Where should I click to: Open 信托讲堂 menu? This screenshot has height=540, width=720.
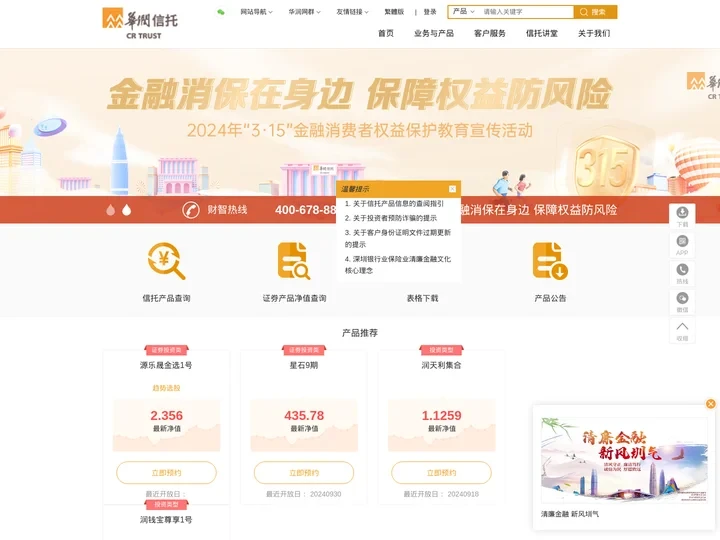click(x=541, y=33)
